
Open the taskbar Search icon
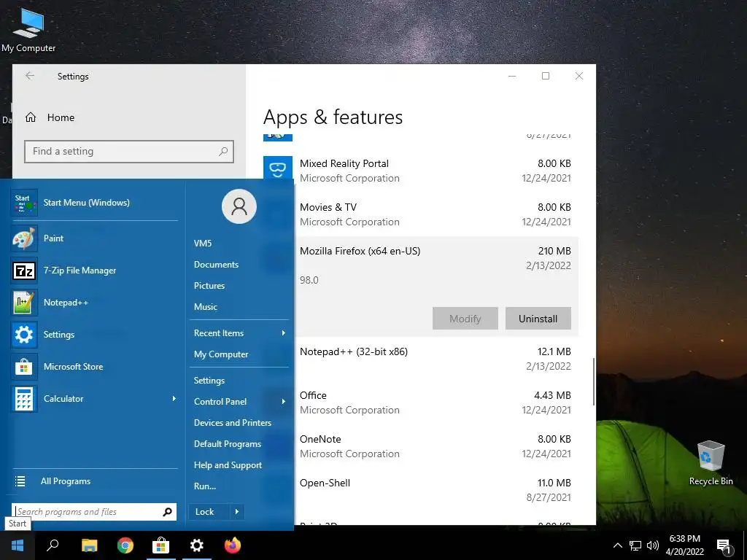coord(53,545)
